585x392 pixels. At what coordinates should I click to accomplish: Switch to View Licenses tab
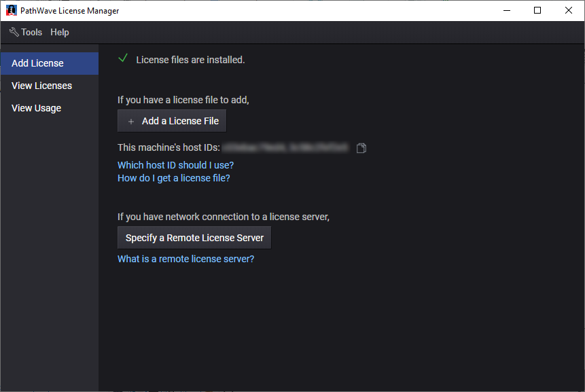point(50,86)
